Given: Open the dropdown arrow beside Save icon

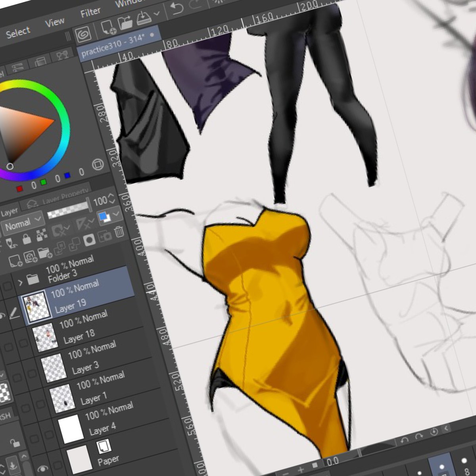Looking at the screenshot, I should point(156,13).
